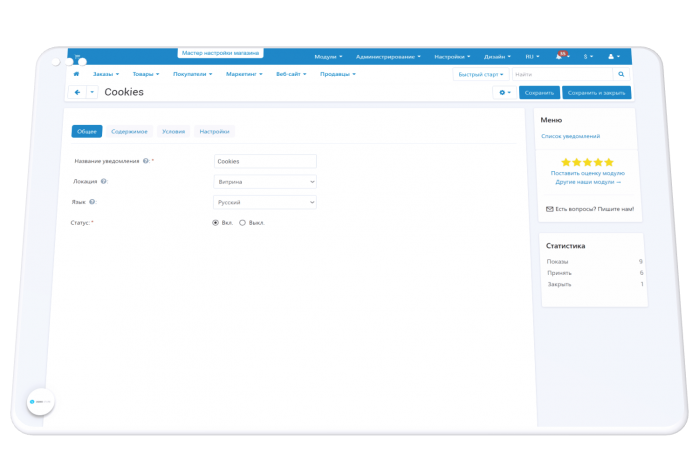700x466 pixels.
Task: Go to the home icon in navigation
Action: point(76,74)
